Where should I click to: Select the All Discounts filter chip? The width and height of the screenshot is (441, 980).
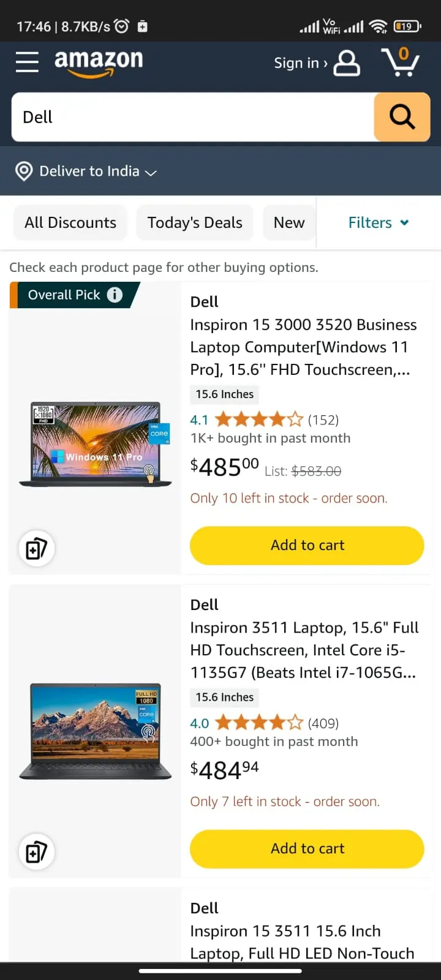tap(70, 222)
